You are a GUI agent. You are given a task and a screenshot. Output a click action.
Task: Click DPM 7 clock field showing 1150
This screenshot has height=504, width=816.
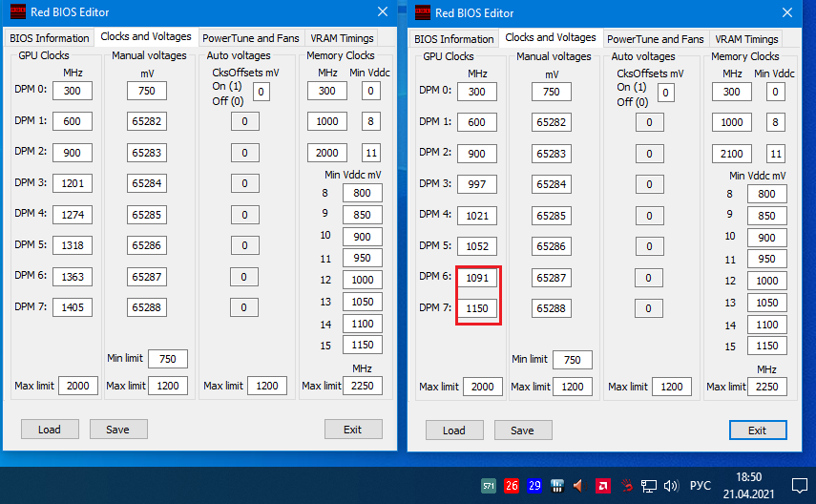tap(477, 308)
